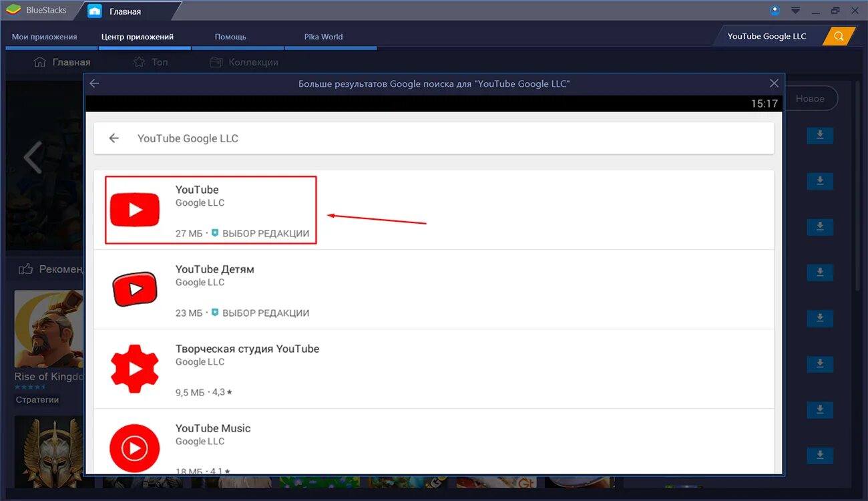Click the top search field with YouTube Google LLC
Viewport: 868px width, 501px height.
point(768,36)
